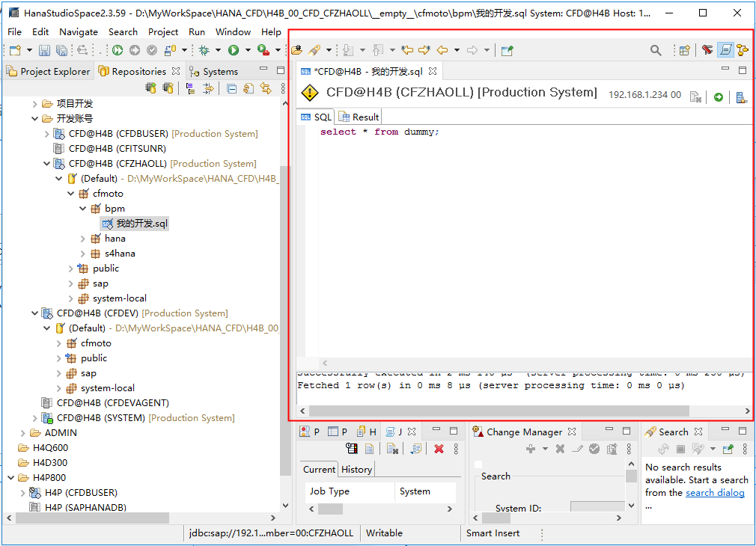Screen dimensions: 756x546
Task: Open the External Tools dropdown arrow
Action: 278,50
